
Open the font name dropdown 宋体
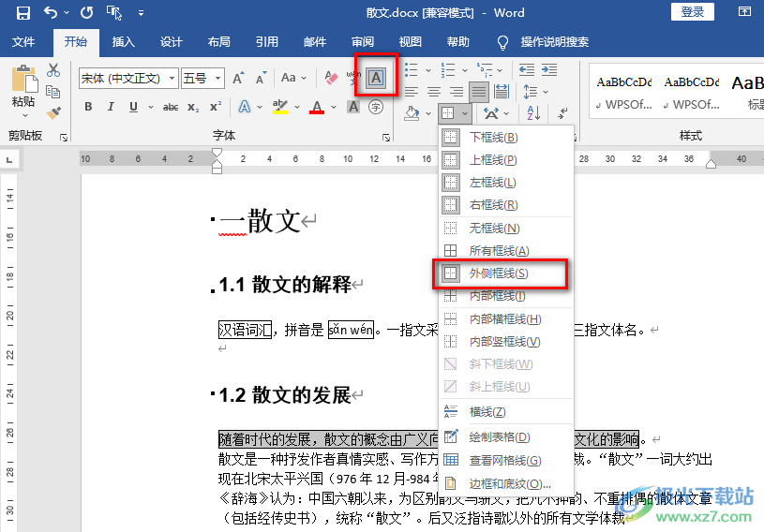tap(172, 78)
